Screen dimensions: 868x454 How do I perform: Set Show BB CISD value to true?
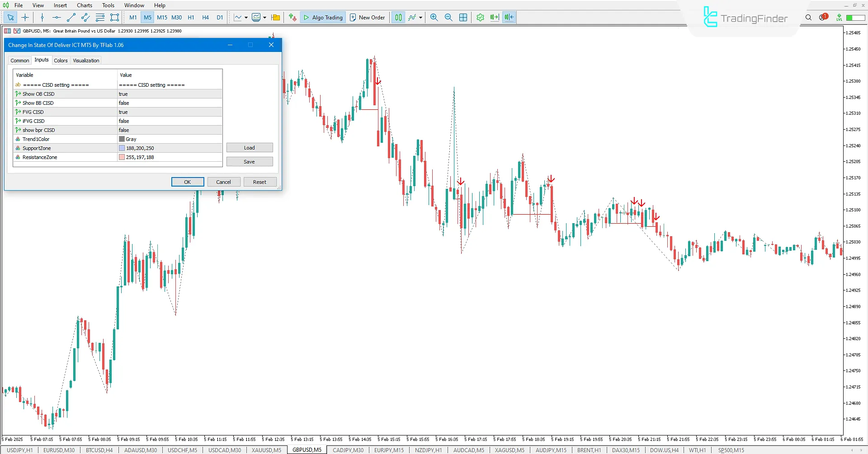169,103
